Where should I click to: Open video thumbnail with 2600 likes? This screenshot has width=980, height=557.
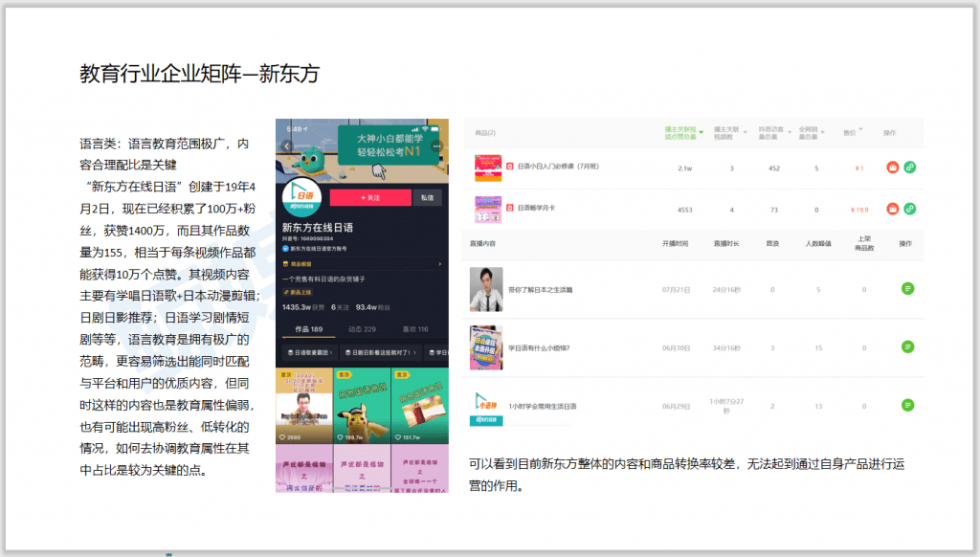[303, 406]
